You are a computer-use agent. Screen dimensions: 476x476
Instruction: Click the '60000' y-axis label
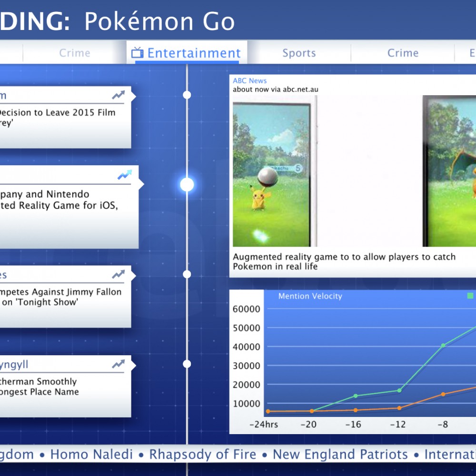pos(246,309)
